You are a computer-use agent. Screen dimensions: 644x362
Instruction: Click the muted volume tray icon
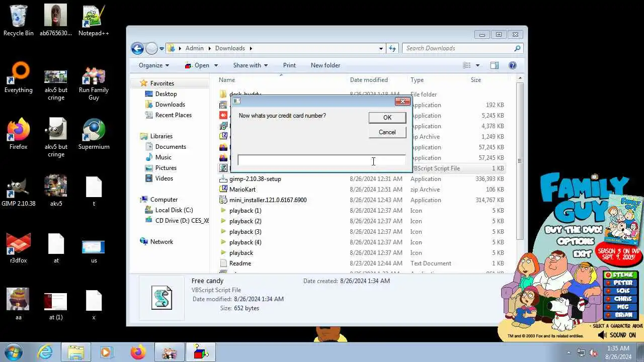tap(594, 352)
